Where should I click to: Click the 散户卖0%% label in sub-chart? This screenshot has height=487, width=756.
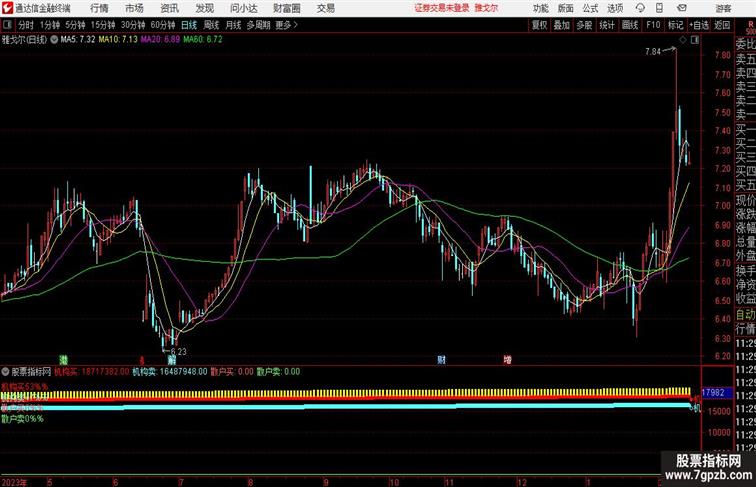pos(22,419)
